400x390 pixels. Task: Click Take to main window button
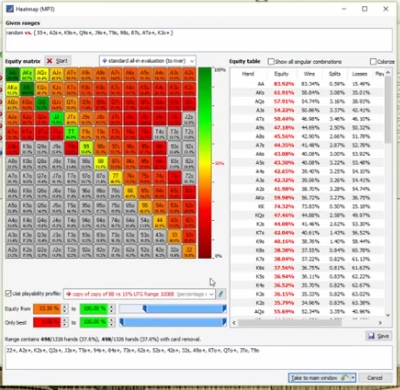pos(319,378)
